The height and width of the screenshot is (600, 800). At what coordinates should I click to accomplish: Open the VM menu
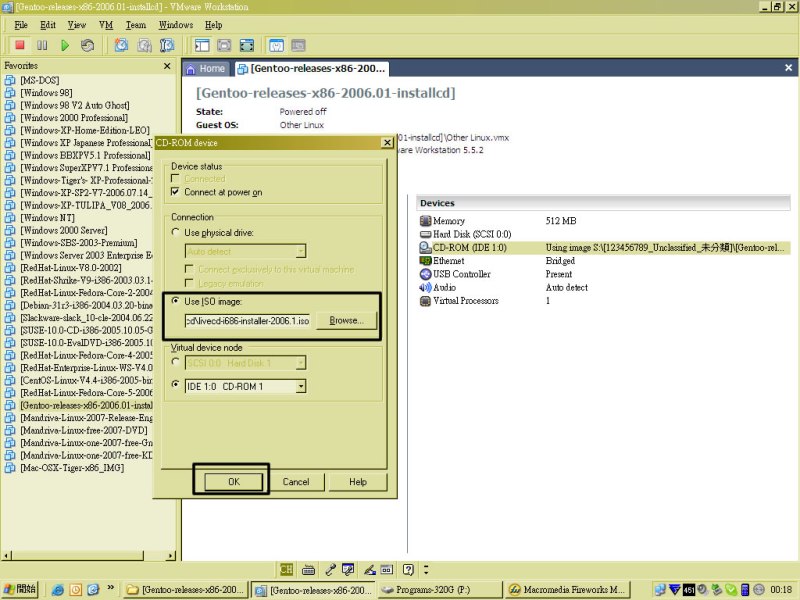point(106,25)
